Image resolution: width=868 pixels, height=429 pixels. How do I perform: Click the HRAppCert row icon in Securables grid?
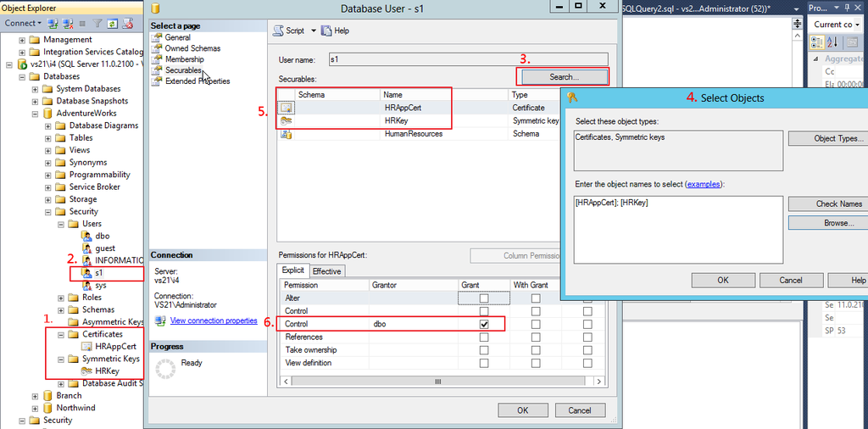(x=287, y=108)
